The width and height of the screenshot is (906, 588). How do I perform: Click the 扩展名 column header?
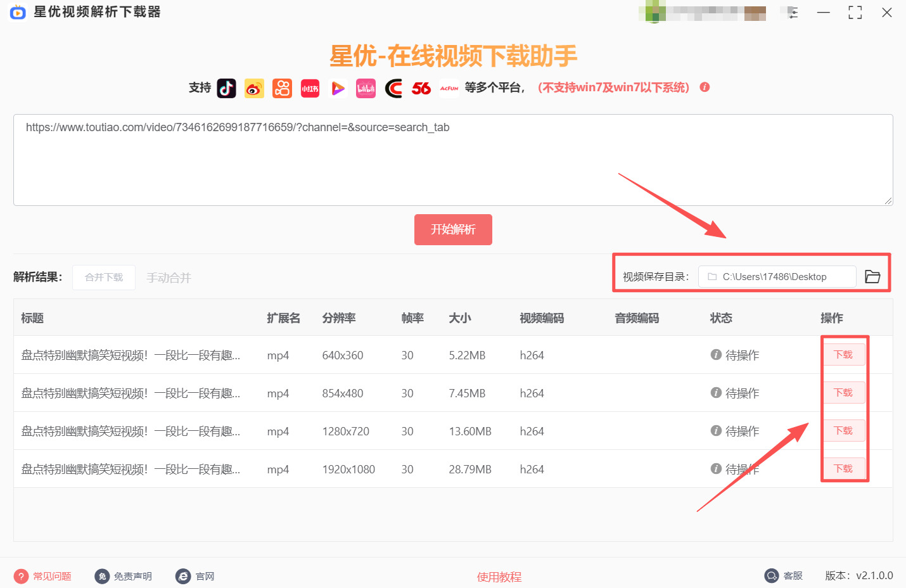click(x=283, y=317)
